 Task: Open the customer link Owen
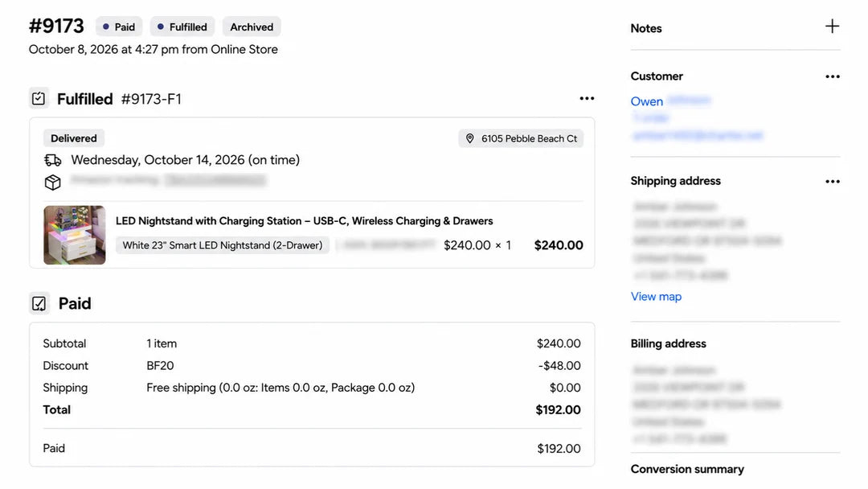[646, 101]
